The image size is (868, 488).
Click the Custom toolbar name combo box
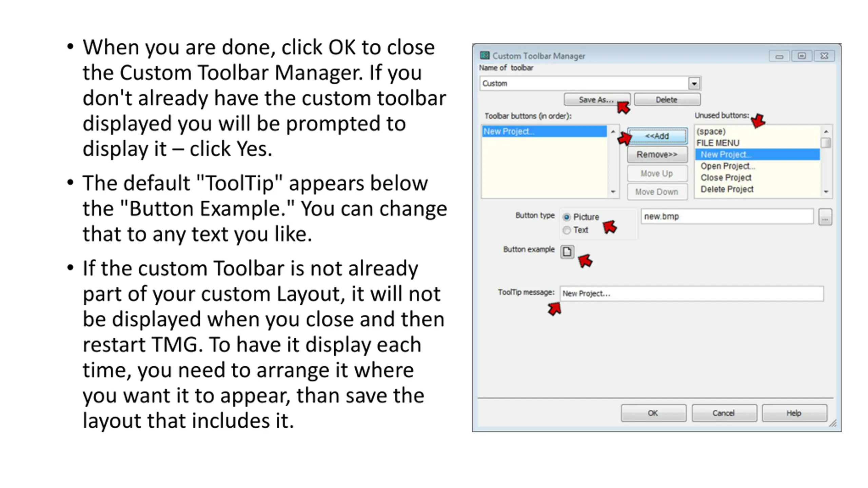pyautogui.click(x=590, y=83)
